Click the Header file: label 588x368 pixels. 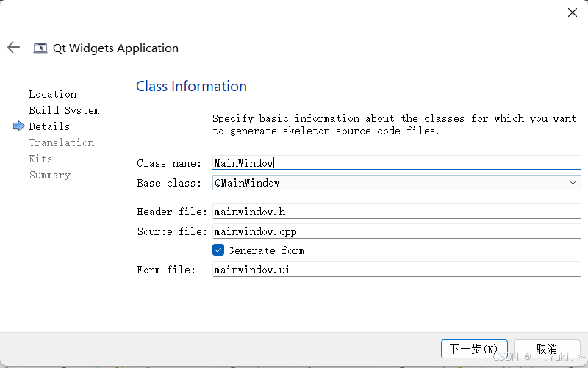point(172,212)
